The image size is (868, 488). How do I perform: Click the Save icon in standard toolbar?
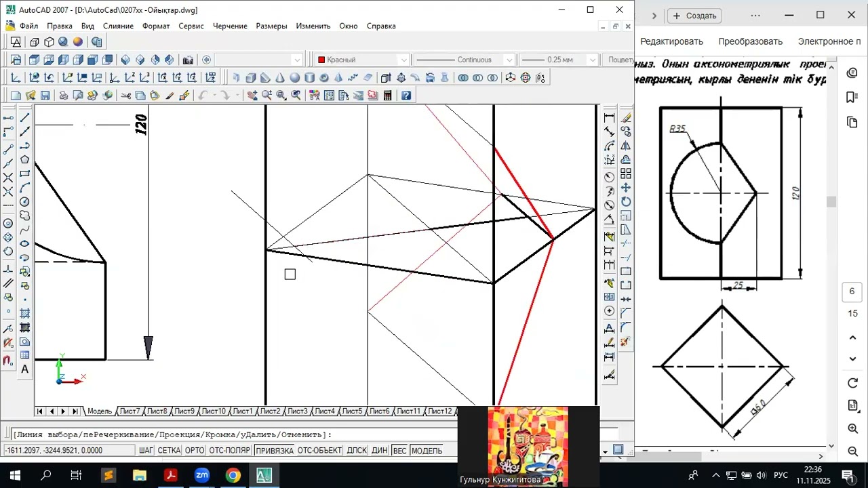(x=45, y=96)
